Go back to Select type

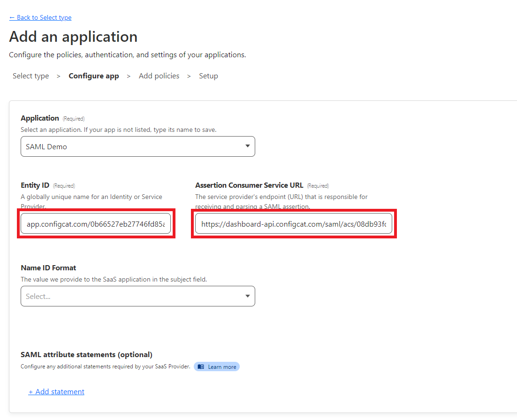pyautogui.click(x=40, y=17)
